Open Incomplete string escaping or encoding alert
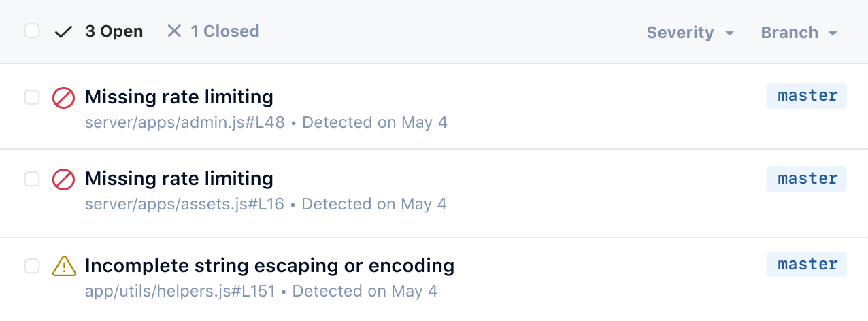The width and height of the screenshot is (868, 321). click(269, 265)
